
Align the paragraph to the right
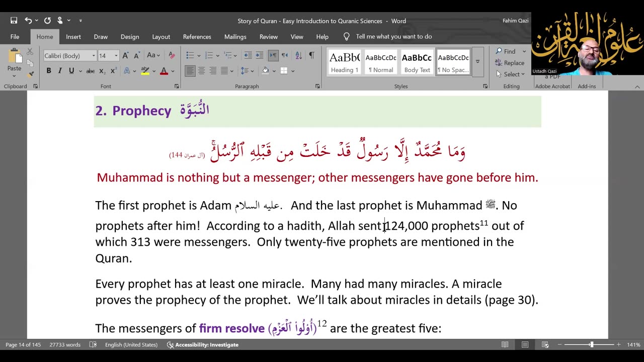pyautogui.click(x=213, y=71)
